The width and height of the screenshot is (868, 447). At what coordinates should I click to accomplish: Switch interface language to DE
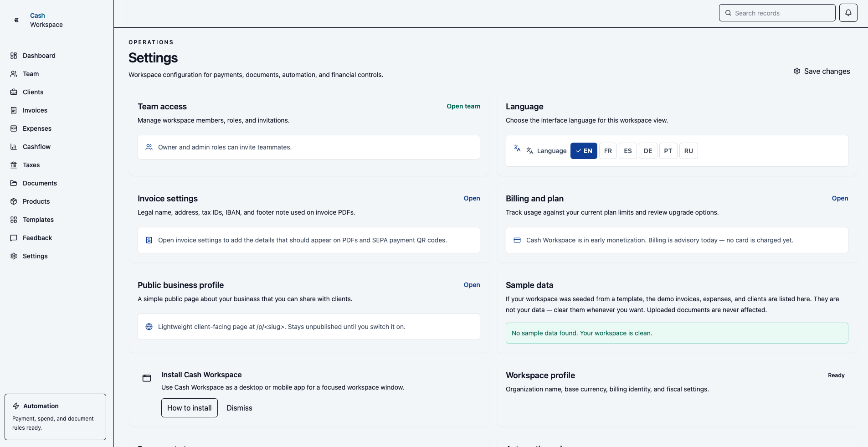[x=648, y=151]
